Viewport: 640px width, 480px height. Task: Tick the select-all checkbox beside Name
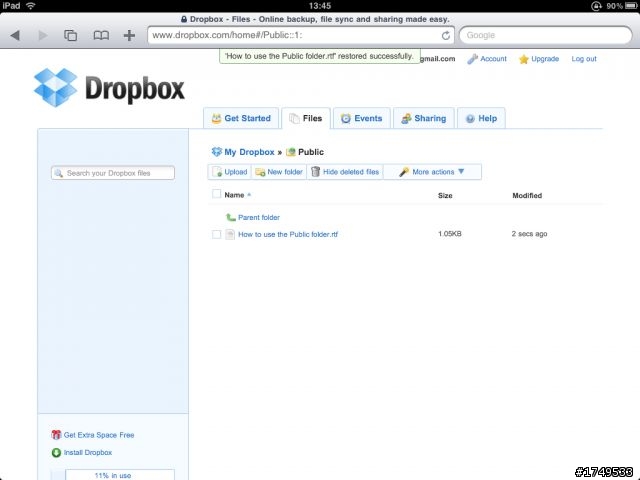click(x=216, y=194)
